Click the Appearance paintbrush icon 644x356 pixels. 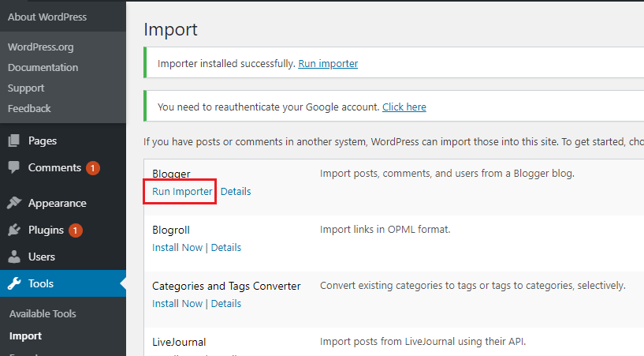coord(14,203)
